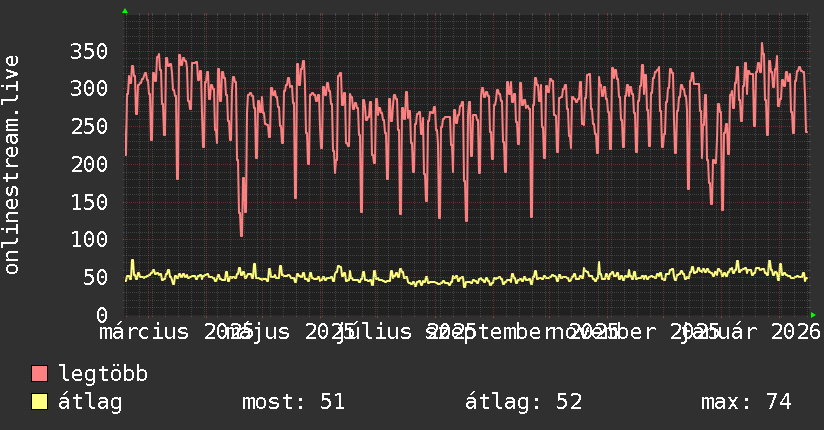The width and height of the screenshot is (824, 430).
Task: Select the 'legtöbb' legend label
Action: (x=103, y=374)
